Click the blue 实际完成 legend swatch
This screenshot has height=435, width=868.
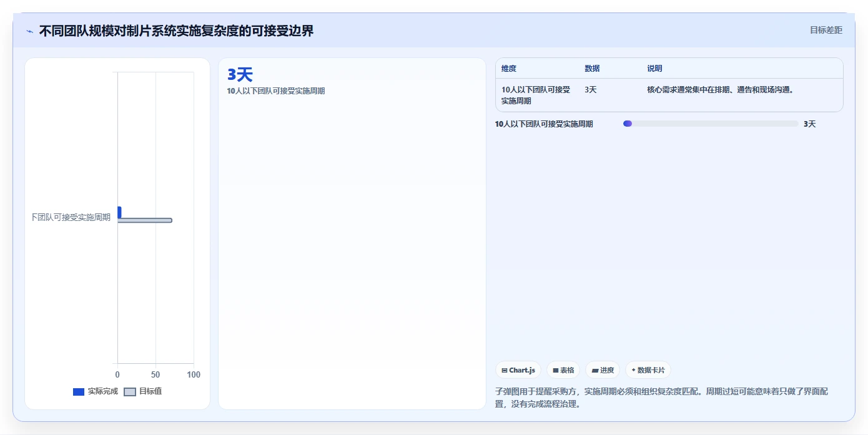pos(79,392)
